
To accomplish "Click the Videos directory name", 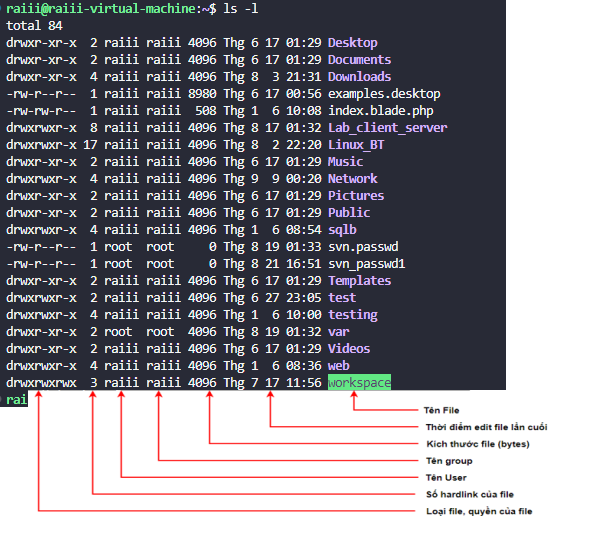I will [349, 348].
